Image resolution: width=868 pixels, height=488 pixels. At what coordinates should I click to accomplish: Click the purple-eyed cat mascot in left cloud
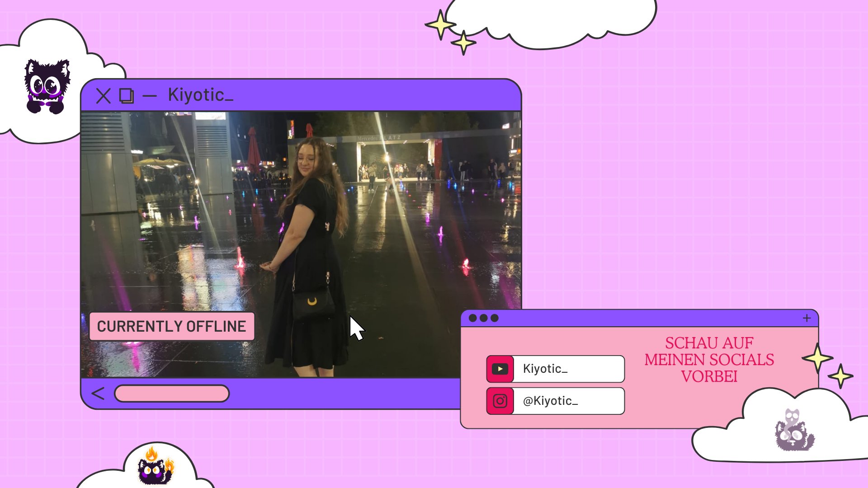[x=47, y=86]
